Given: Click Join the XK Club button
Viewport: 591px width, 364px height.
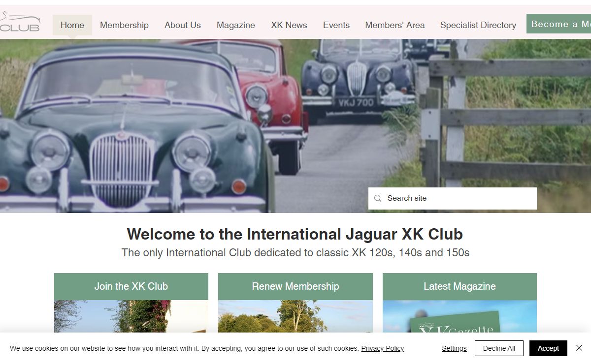Looking at the screenshot, I should pos(131,286).
